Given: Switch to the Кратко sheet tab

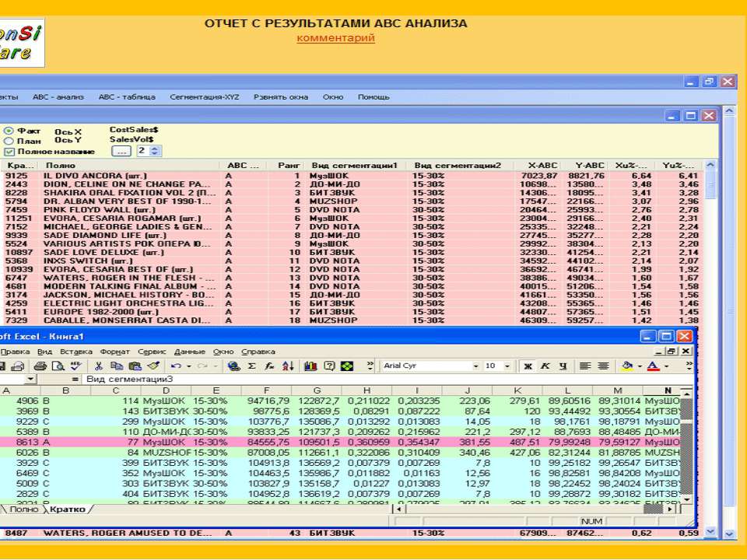Looking at the screenshot, I should (x=68, y=509).
